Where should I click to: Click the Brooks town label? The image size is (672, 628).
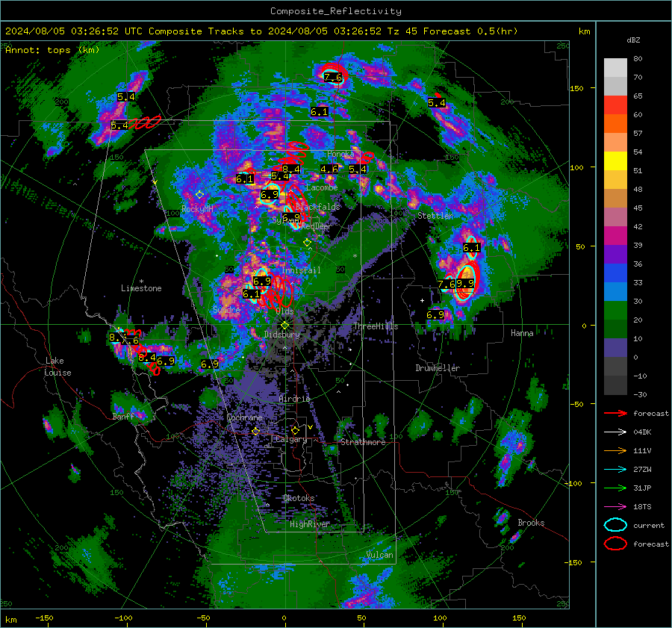531,523
